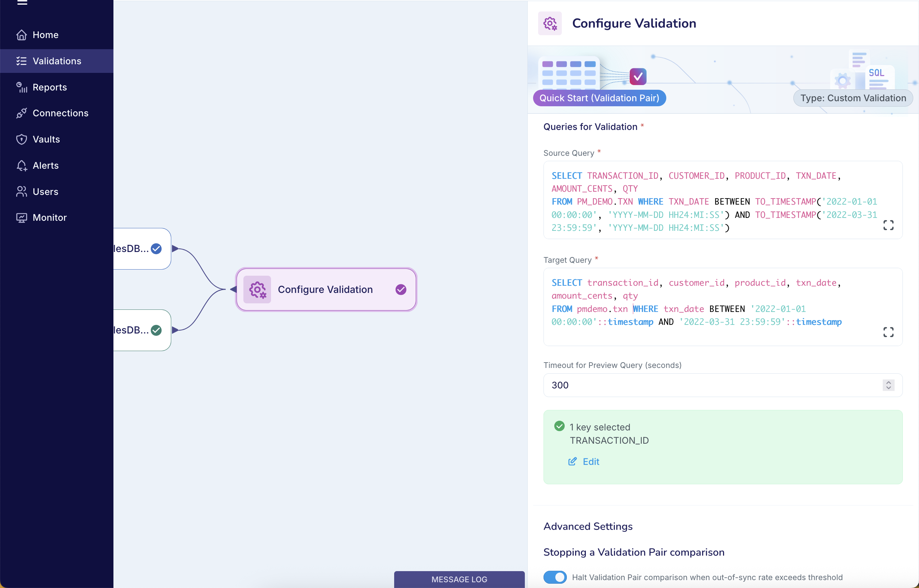The height and width of the screenshot is (588, 919).
Task: Click the purple checkmark on Configure Validation node
Action: (x=401, y=289)
